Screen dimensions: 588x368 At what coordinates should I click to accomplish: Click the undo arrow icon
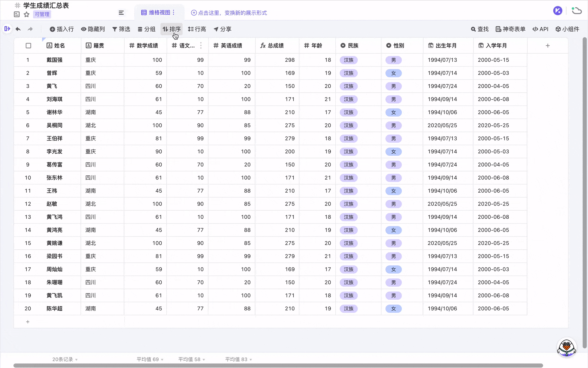(x=18, y=29)
